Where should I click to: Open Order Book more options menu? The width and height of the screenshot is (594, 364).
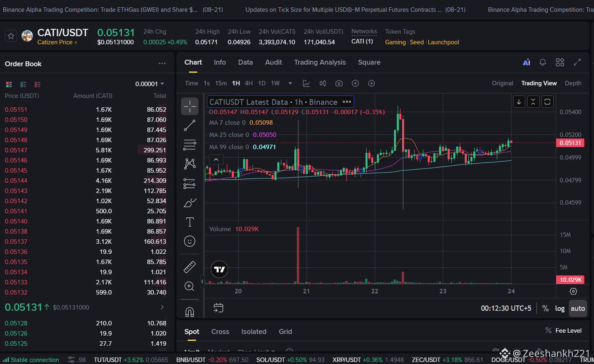[x=162, y=64]
